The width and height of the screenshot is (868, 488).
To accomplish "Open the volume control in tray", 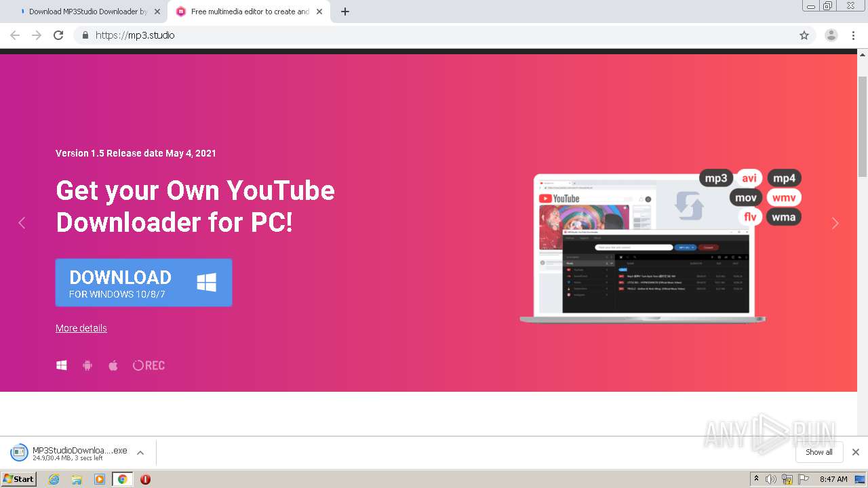I will pyautogui.click(x=771, y=479).
